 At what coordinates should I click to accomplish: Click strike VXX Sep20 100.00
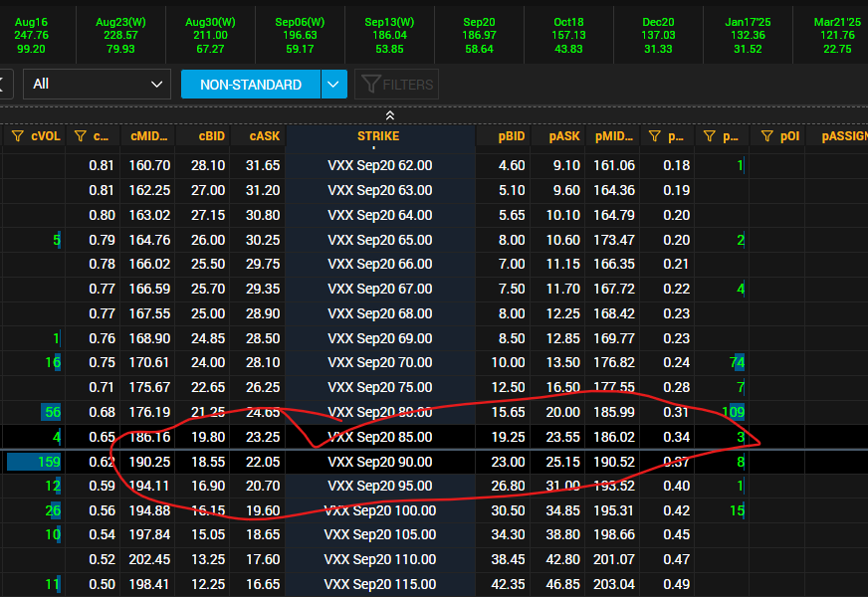(380, 510)
